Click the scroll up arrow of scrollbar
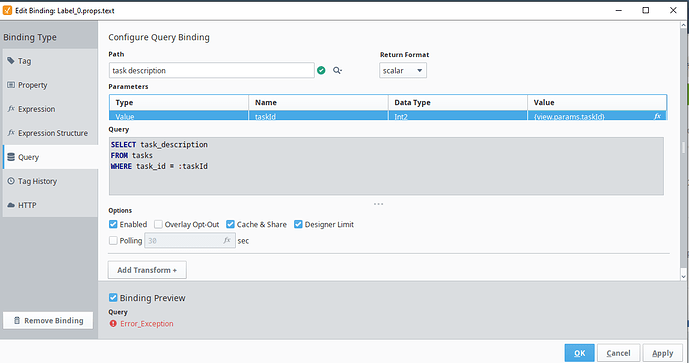The width and height of the screenshot is (689, 363). point(683,25)
